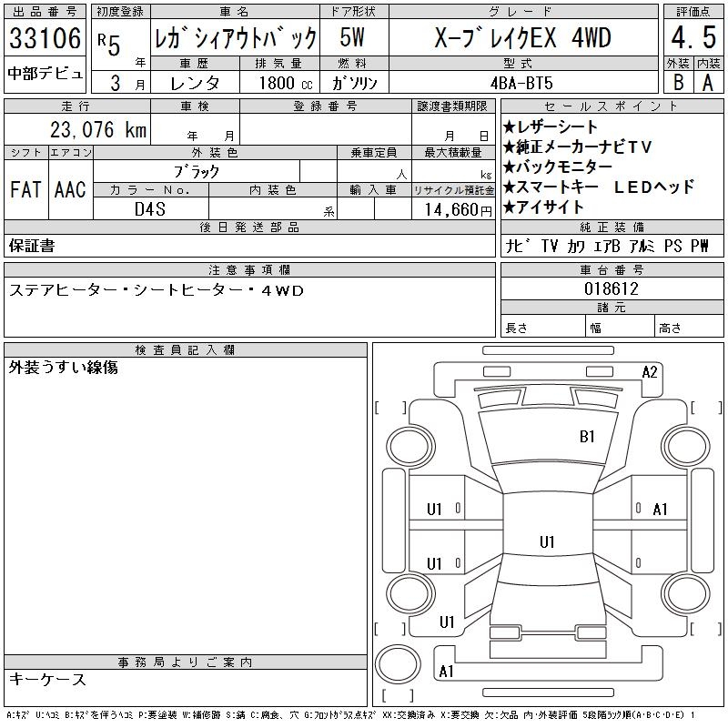
Task: Click color number D4S
Action: click(150, 209)
